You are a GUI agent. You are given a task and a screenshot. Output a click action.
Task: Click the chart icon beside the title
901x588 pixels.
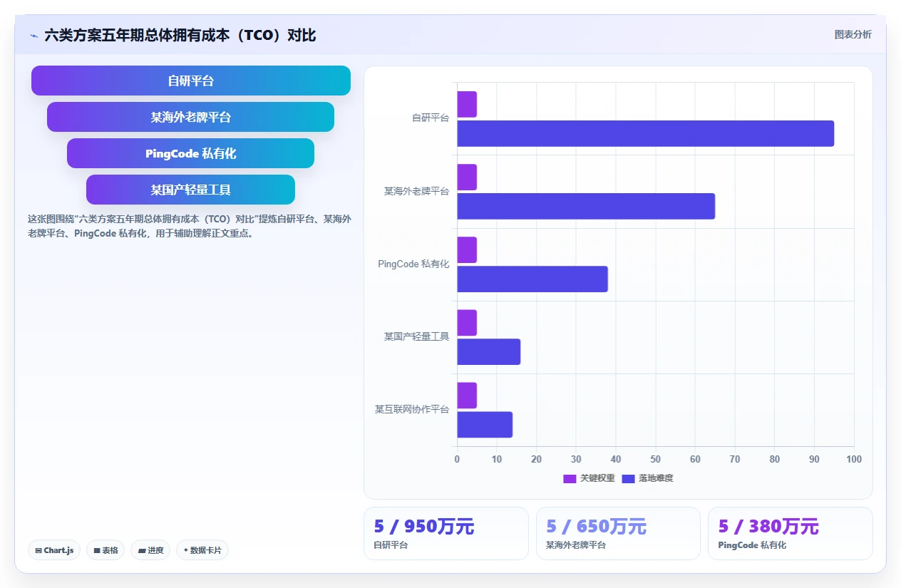click(x=34, y=35)
